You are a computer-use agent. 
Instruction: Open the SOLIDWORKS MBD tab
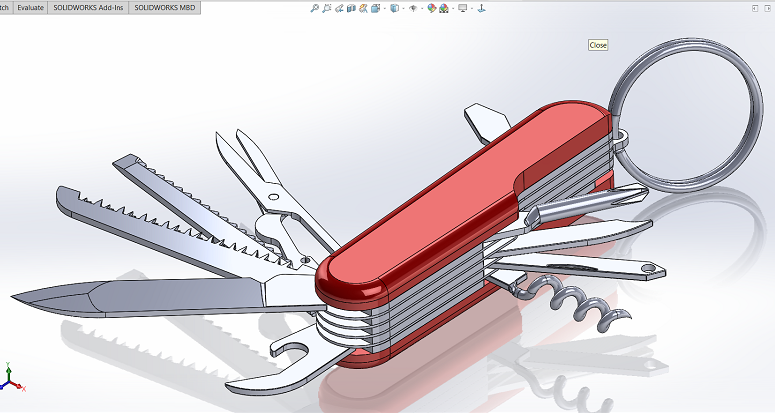pos(165,7)
